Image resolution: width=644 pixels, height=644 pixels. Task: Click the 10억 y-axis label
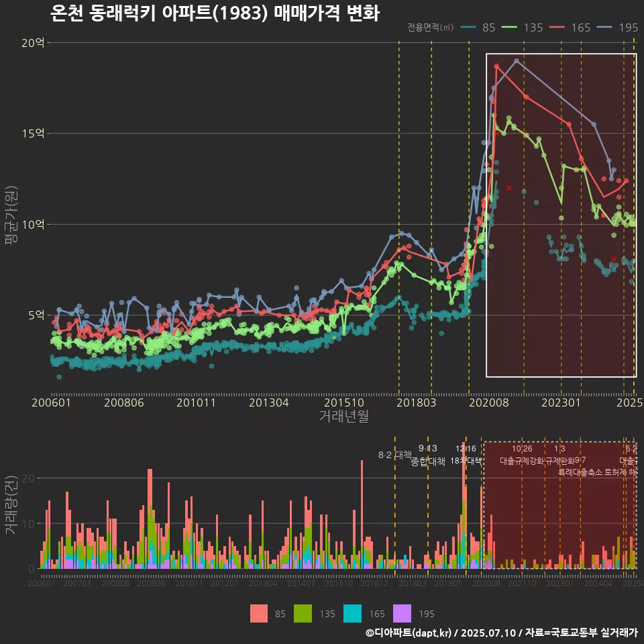point(33,224)
